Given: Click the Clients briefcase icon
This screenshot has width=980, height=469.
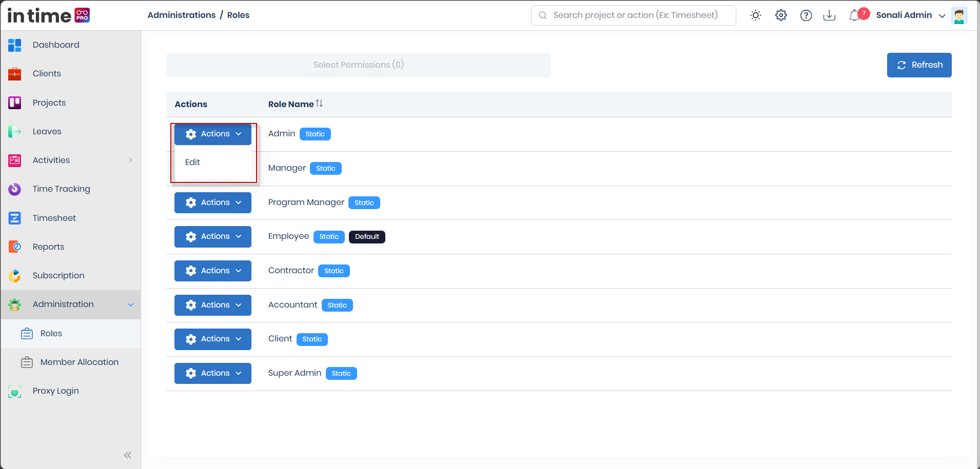Looking at the screenshot, I should point(15,74).
